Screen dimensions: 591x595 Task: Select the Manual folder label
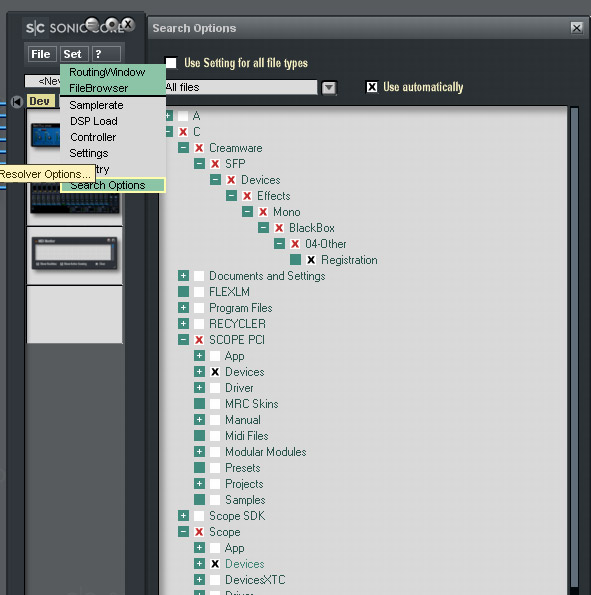[x=243, y=420]
